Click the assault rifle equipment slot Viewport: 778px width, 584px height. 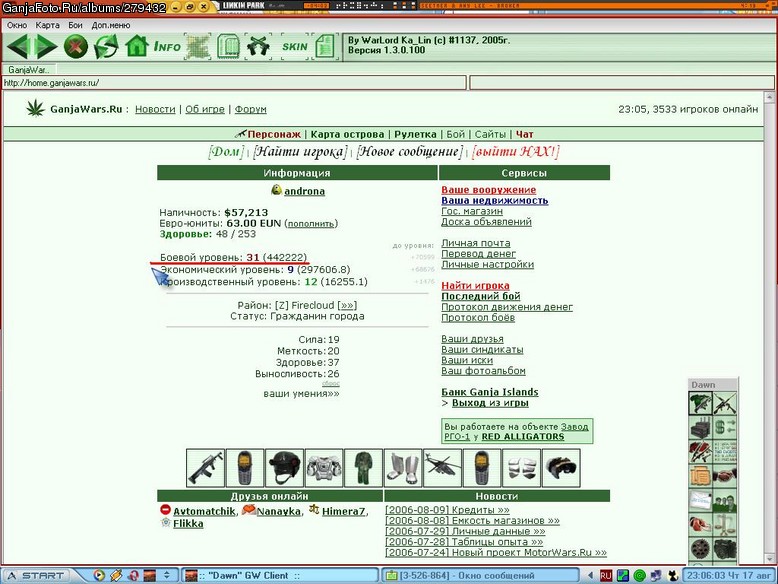pyautogui.click(x=205, y=467)
